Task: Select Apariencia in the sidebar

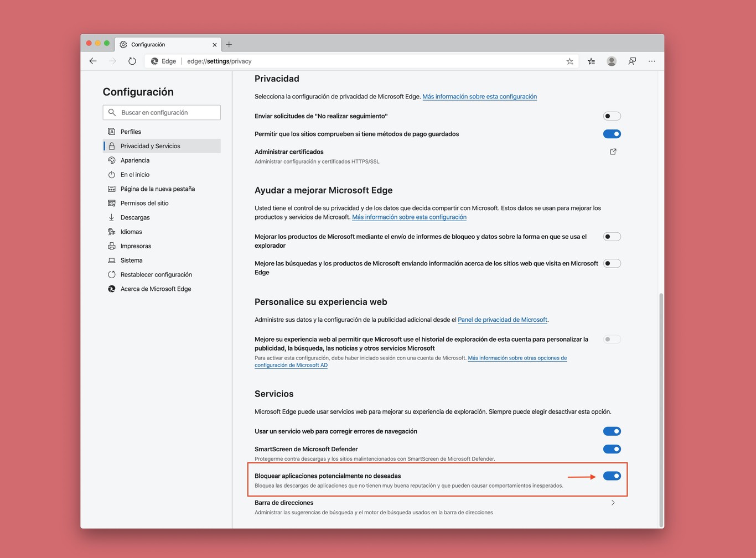Action: click(x=162, y=160)
